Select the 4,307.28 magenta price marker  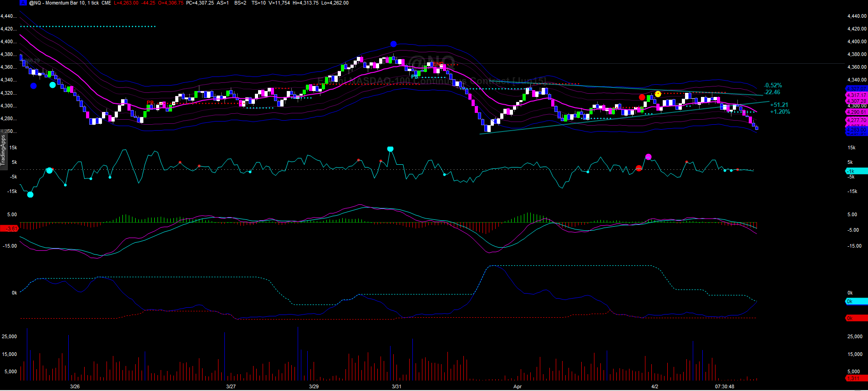(857, 101)
